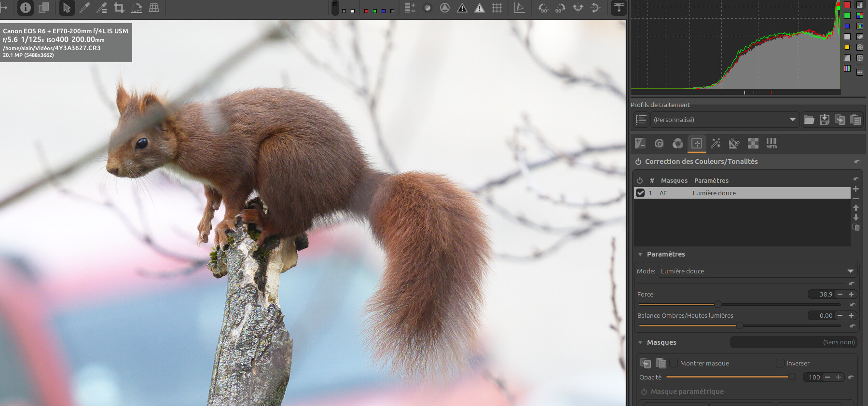The width and height of the screenshot is (868, 406).
Task: Activate the straighten/rotate horizon tool
Action: tap(137, 8)
